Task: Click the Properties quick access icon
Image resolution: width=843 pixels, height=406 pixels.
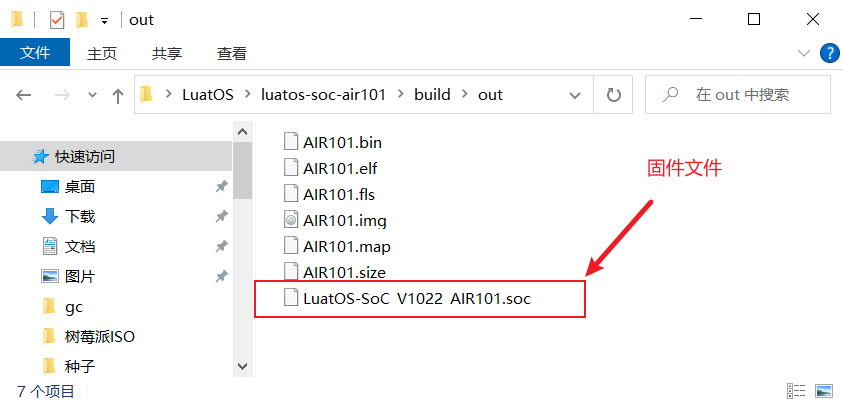Action: point(56,19)
